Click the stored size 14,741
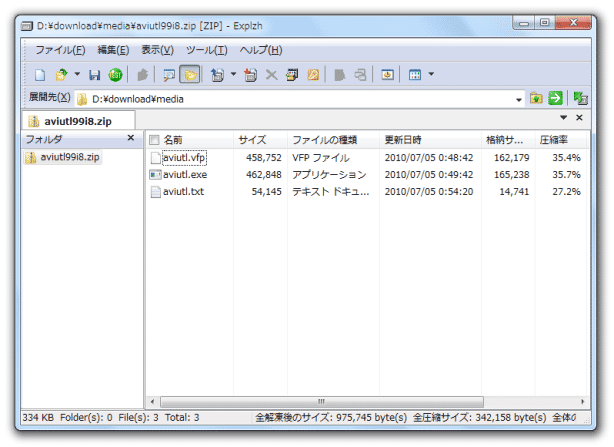Screen dimensions: 614x447 click(514, 191)
